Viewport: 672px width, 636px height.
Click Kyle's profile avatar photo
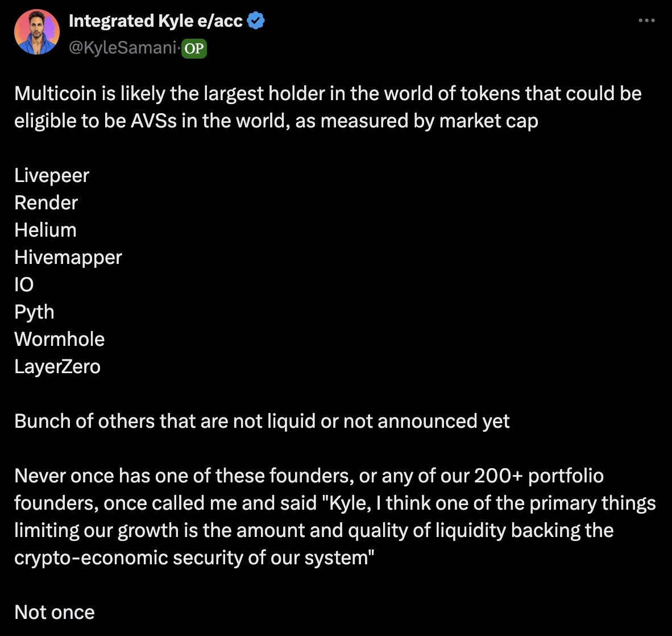(x=37, y=32)
